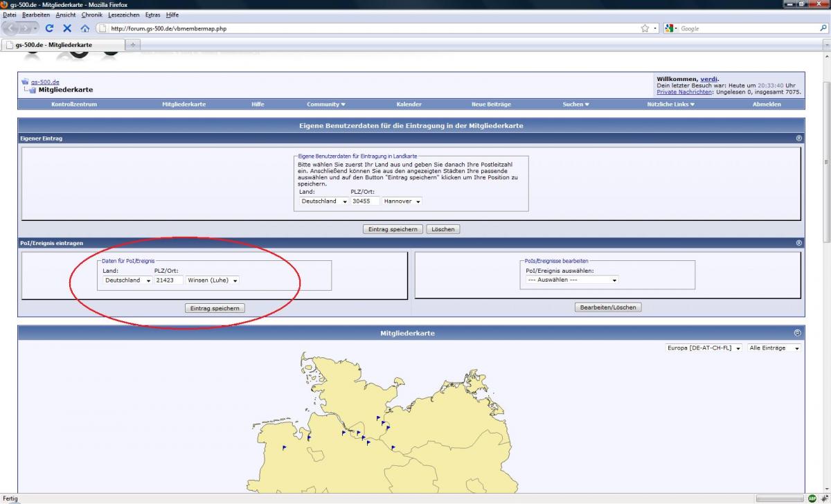The image size is (831, 504).
Task: Open the Alle Einträge filter dropdown
Action: pos(774,348)
